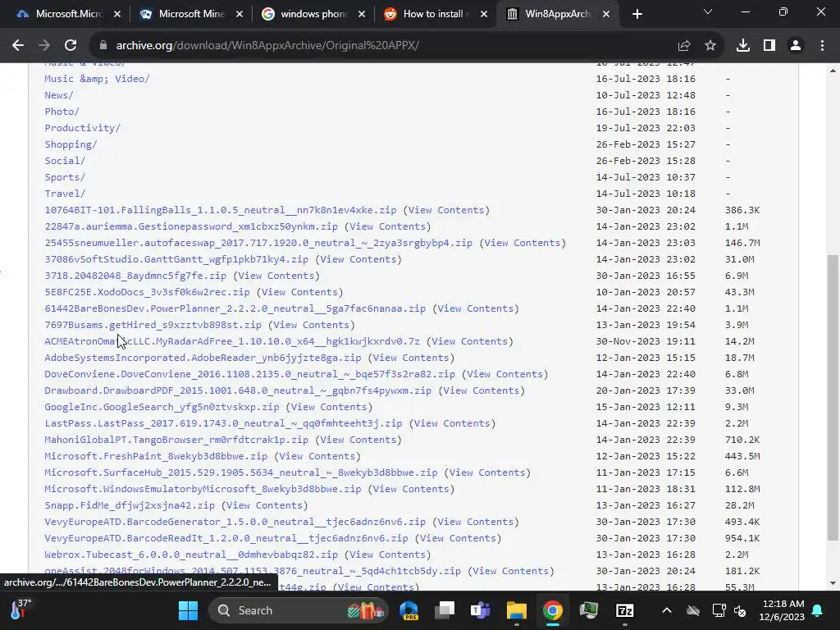Switch to the windows phone Google tab
Image resolution: width=840 pixels, height=630 pixels.
coord(313,14)
